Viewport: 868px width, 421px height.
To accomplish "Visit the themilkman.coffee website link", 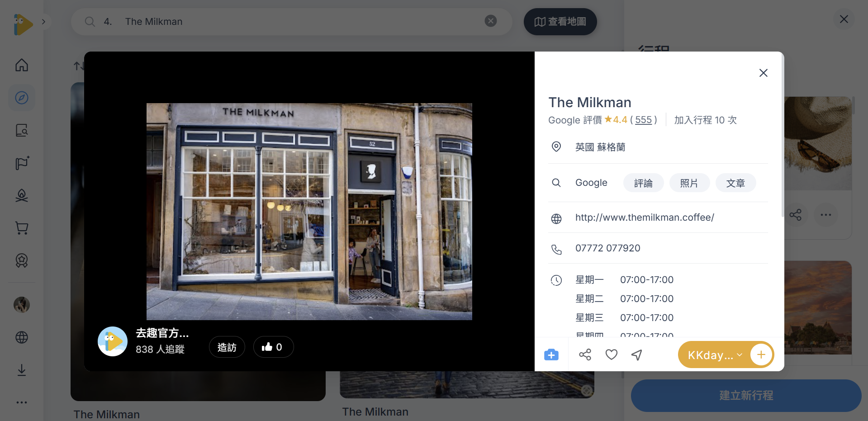I will (644, 217).
